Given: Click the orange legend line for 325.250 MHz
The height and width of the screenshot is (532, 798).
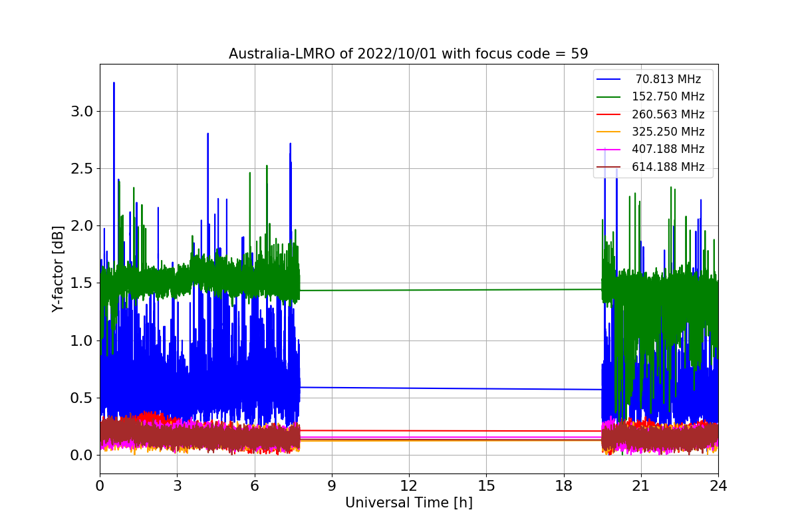Looking at the screenshot, I should point(609,132).
